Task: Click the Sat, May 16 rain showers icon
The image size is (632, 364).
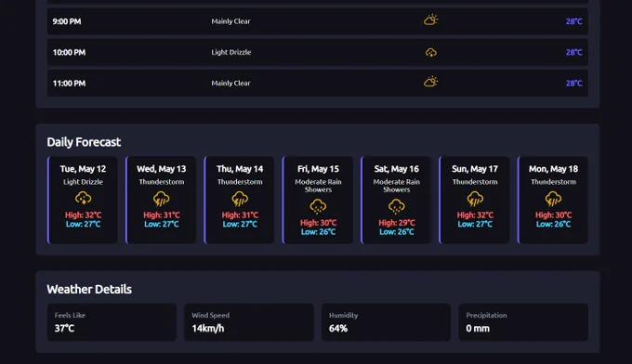Action: [397, 206]
